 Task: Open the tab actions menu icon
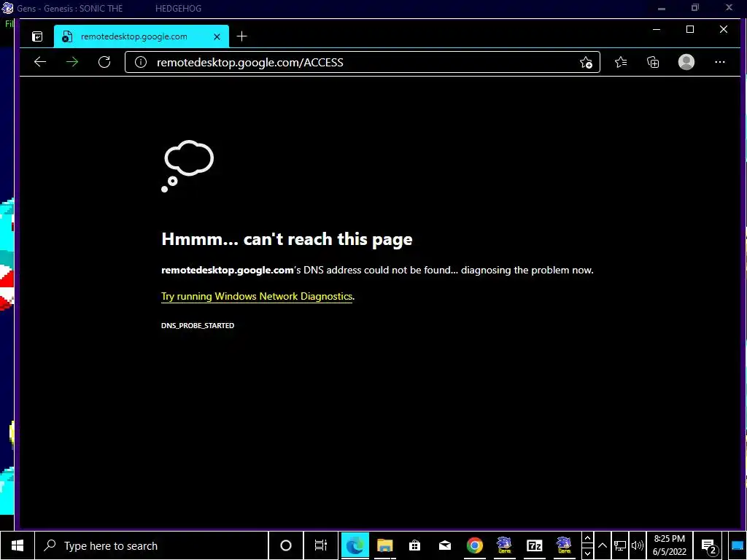[x=37, y=36]
